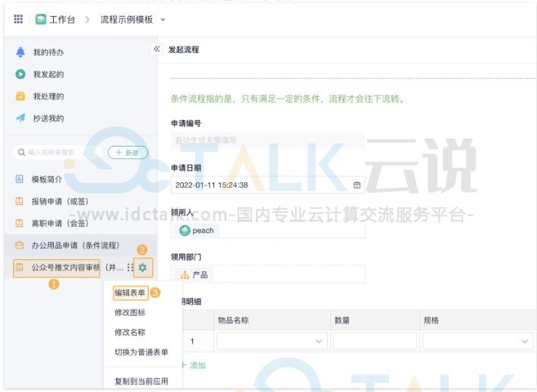Click the form icon beside 报销申请
Viewport: 537px width, 392px height.
click(x=20, y=201)
